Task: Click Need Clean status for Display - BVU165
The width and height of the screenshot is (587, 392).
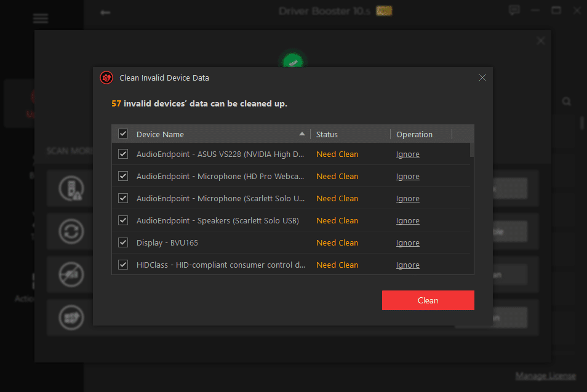Action: (x=337, y=242)
